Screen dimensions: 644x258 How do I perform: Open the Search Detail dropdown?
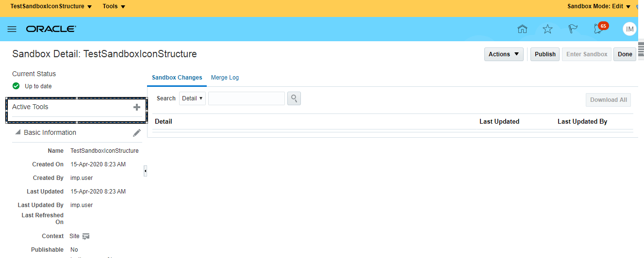click(x=192, y=98)
